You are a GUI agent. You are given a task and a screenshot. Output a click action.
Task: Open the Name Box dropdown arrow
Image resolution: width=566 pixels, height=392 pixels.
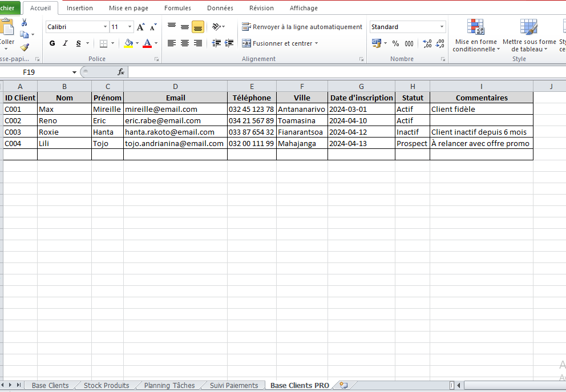[74, 72]
